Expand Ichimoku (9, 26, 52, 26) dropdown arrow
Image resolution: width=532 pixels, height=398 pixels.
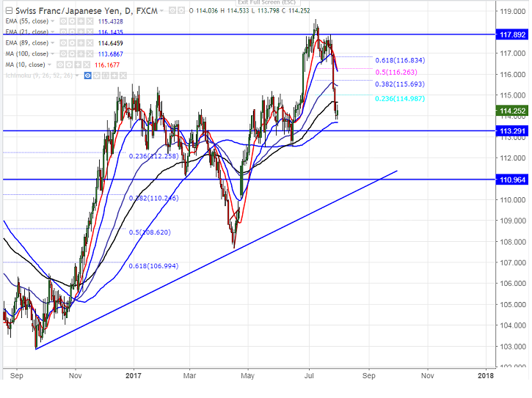coord(77,75)
